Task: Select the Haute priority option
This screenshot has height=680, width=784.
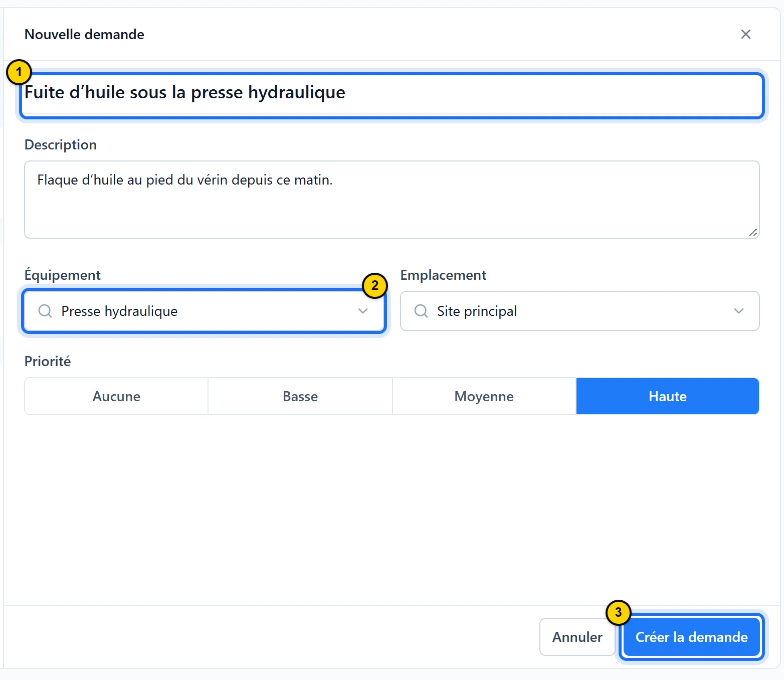Action: (x=668, y=396)
